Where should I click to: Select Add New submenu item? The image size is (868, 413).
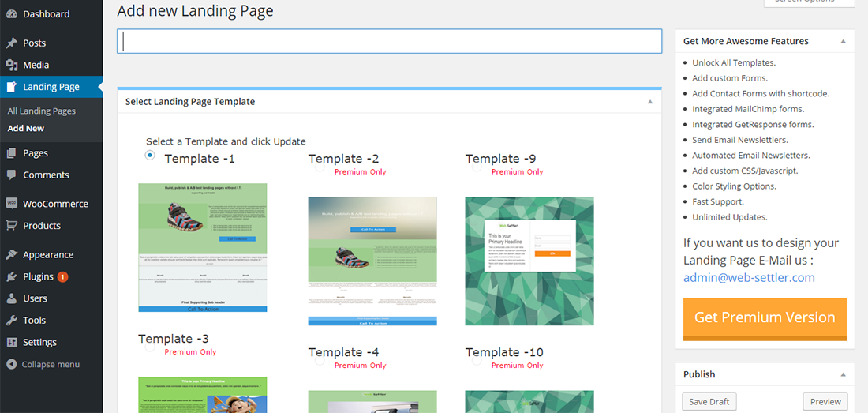click(26, 129)
